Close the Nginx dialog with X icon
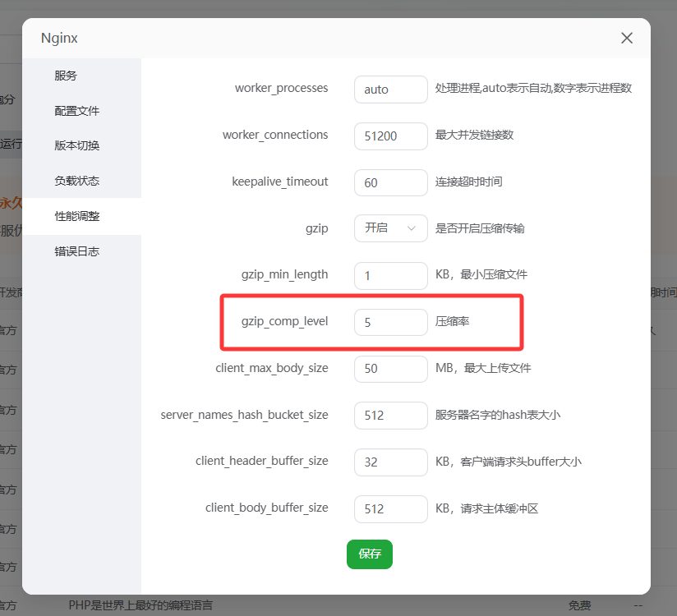This screenshot has height=616, width=677. (627, 39)
